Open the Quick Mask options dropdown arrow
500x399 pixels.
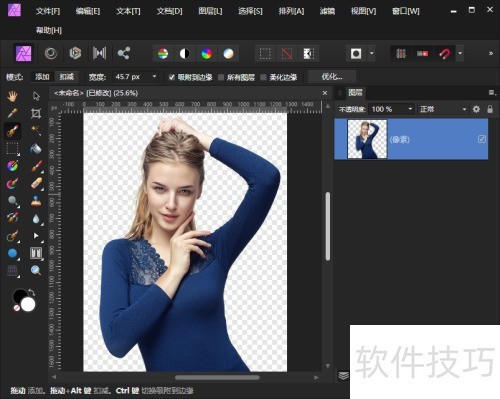click(372, 53)
